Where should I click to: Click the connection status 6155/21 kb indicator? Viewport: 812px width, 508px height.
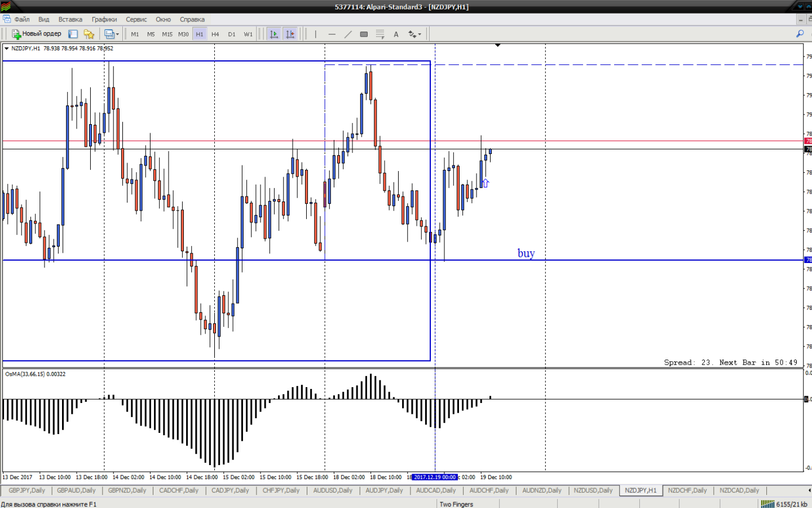pos(784,504)
